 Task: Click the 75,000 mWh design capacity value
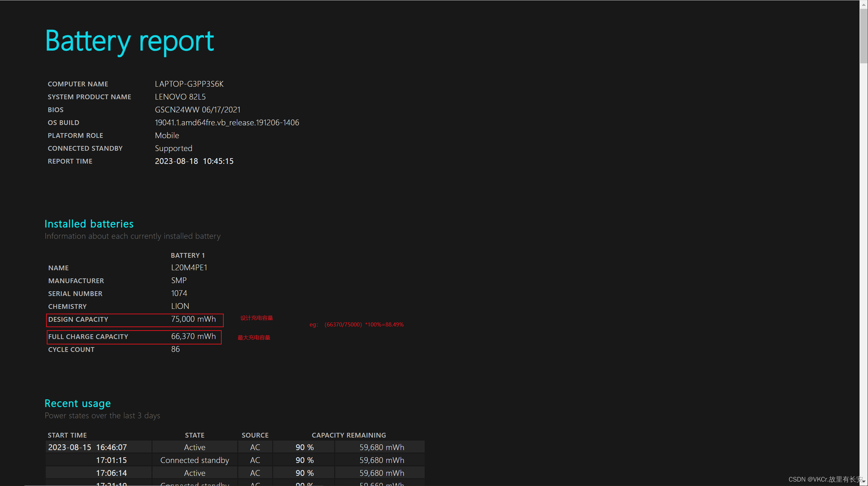click(x=193, y=319)
